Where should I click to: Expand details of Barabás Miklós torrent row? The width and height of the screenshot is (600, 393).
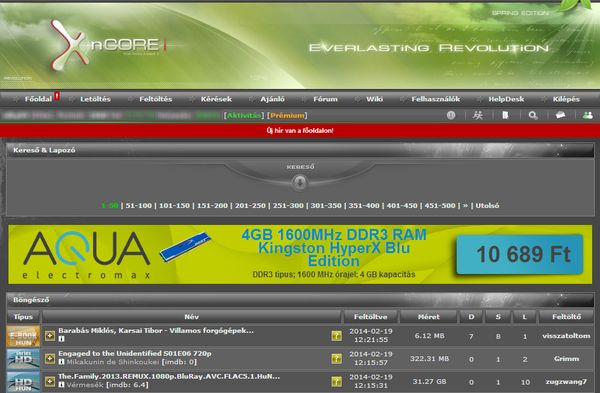click(50, 336)
